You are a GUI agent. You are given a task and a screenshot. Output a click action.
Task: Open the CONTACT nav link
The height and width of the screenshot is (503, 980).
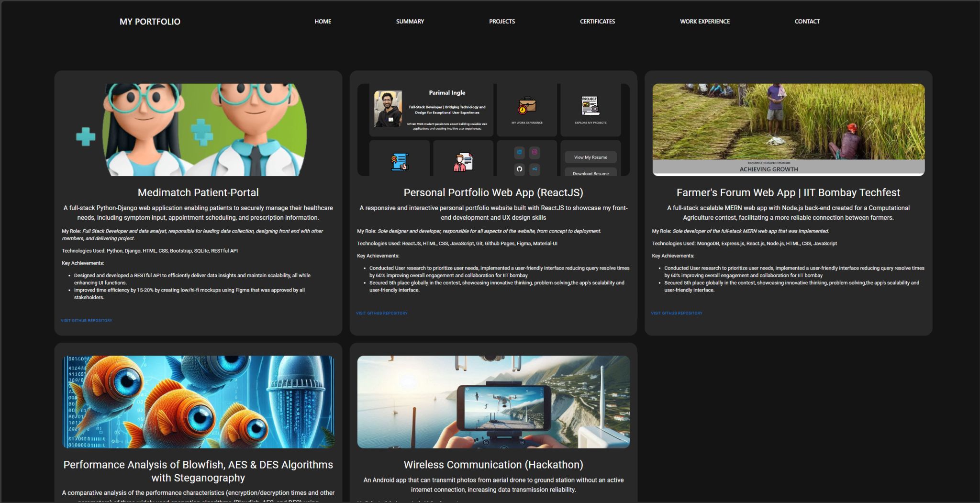coord(807,22)
